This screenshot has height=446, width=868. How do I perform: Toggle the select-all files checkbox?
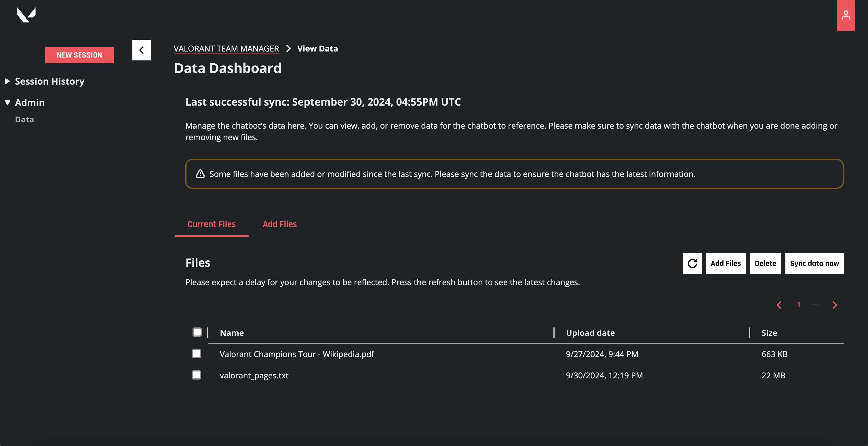click(197, 332)
